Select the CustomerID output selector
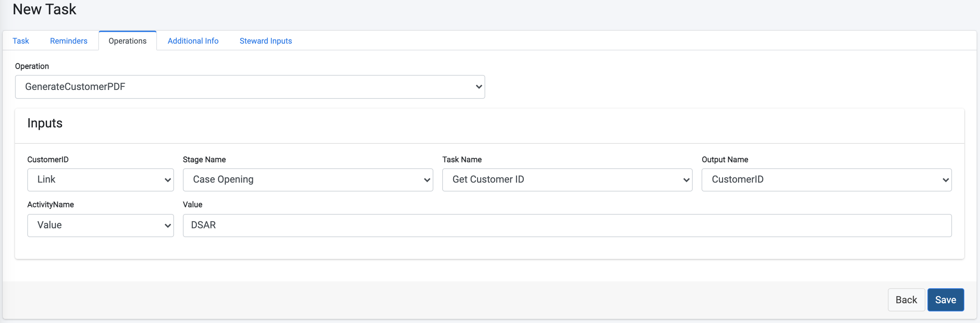The height and width of the screenshot is (323, 980). point(826,179)
